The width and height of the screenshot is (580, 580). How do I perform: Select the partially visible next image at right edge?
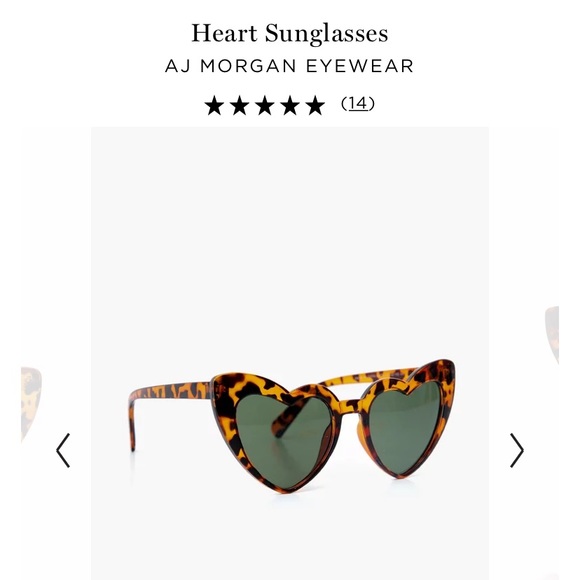click(552, 335)
